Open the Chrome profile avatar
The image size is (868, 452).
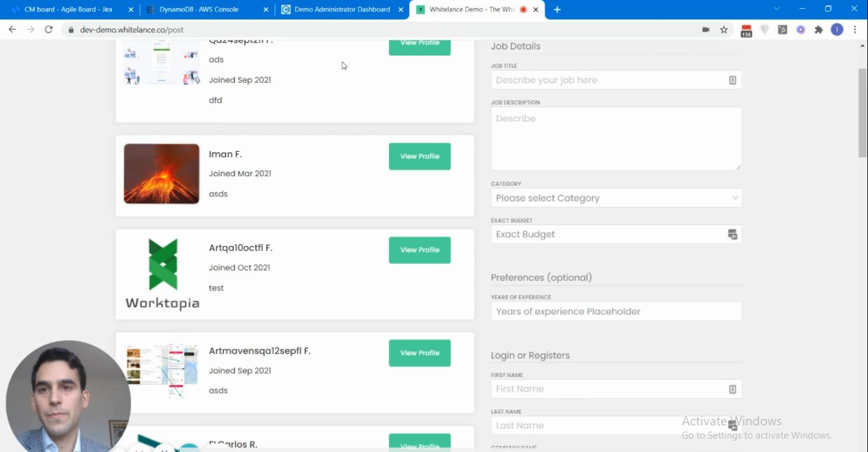pyautogui.click(x=837, y=30)
